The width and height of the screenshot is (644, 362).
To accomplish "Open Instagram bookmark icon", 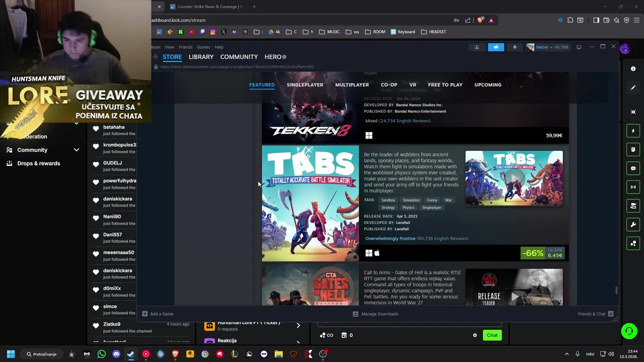I will 213,32.
